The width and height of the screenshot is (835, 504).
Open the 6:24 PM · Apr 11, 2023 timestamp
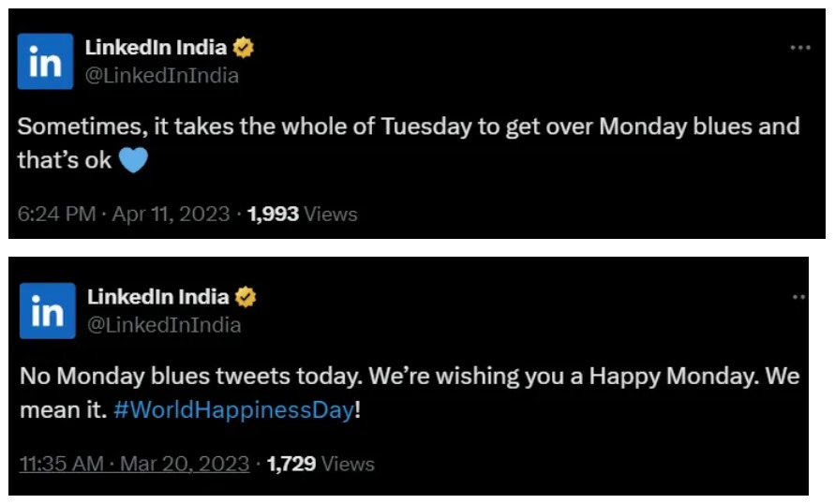(124, 215)
